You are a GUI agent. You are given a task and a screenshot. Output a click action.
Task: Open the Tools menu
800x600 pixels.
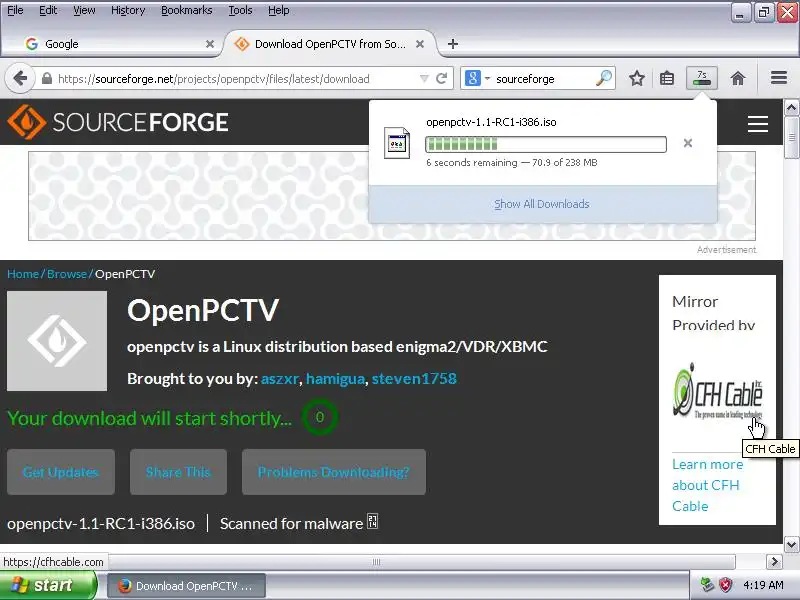coord(240,10)
